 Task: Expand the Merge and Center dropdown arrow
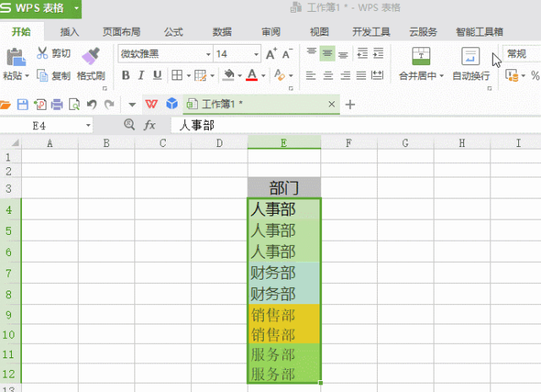(x=441, y=75)
